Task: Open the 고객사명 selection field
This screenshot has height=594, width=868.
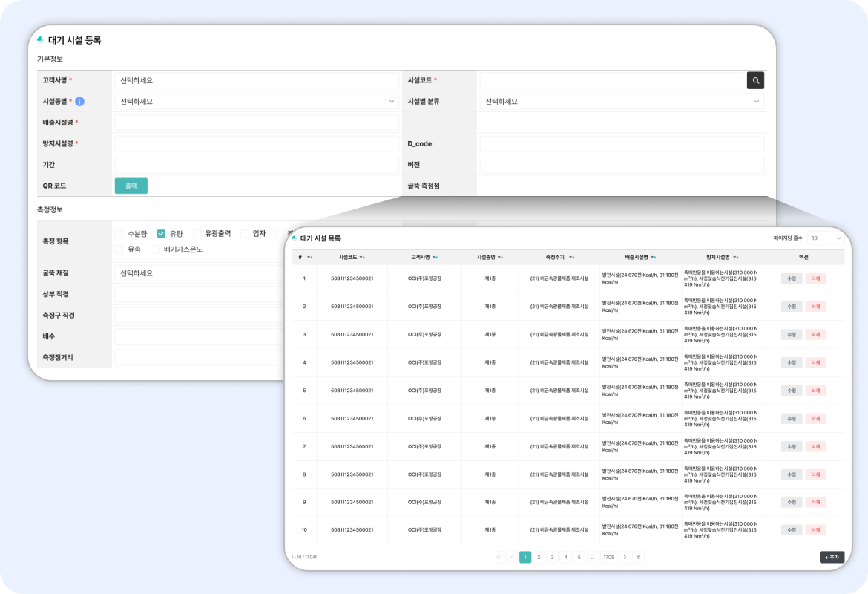Action: [257, 80]
